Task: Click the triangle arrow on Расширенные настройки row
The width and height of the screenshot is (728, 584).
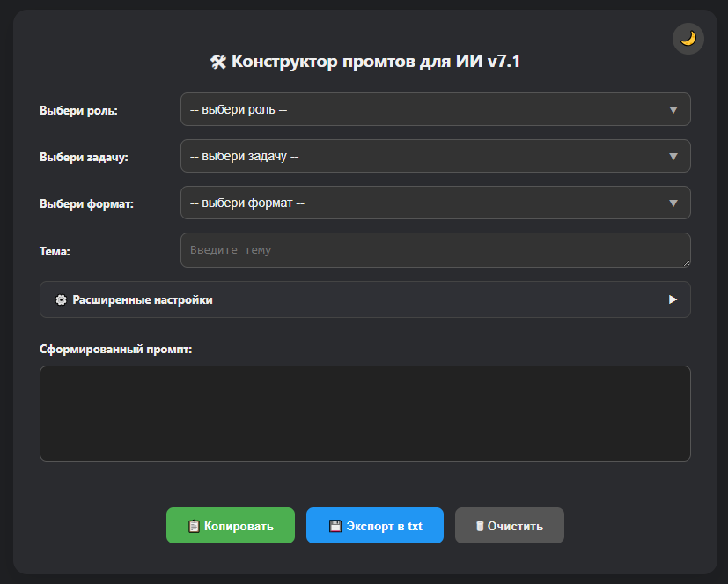Action: point(673,299)
